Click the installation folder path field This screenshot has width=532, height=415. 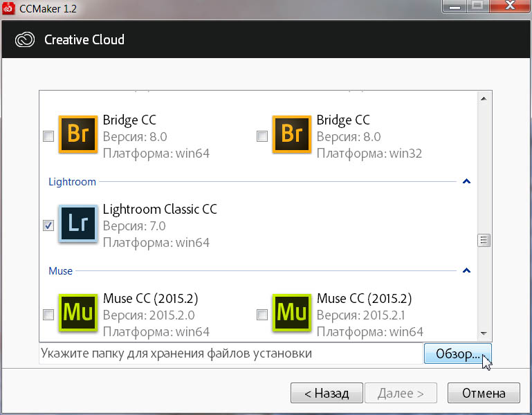pos(231,353)
